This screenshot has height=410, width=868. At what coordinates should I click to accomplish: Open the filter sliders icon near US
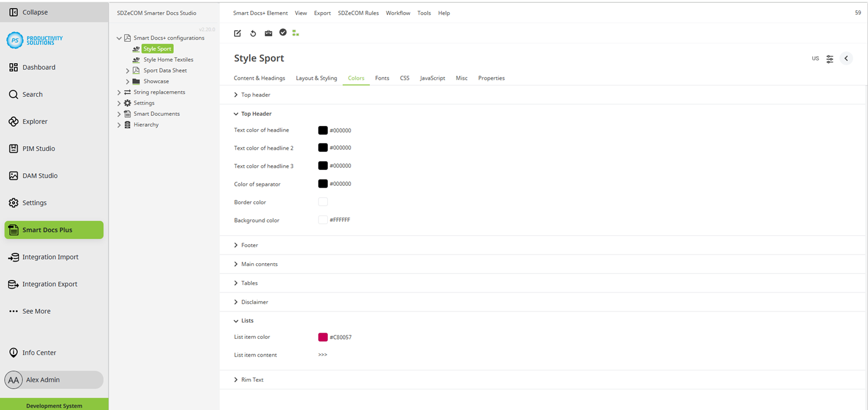coord(830,59)
